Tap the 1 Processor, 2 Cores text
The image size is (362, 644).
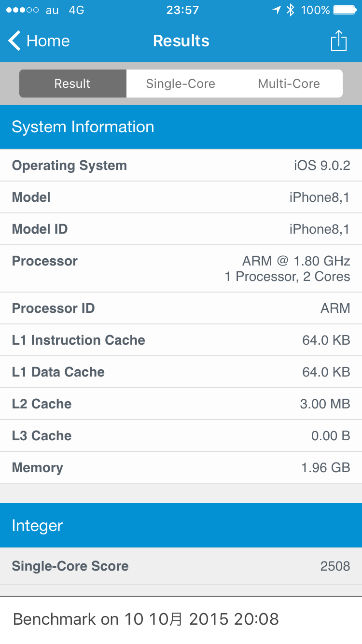287,277
